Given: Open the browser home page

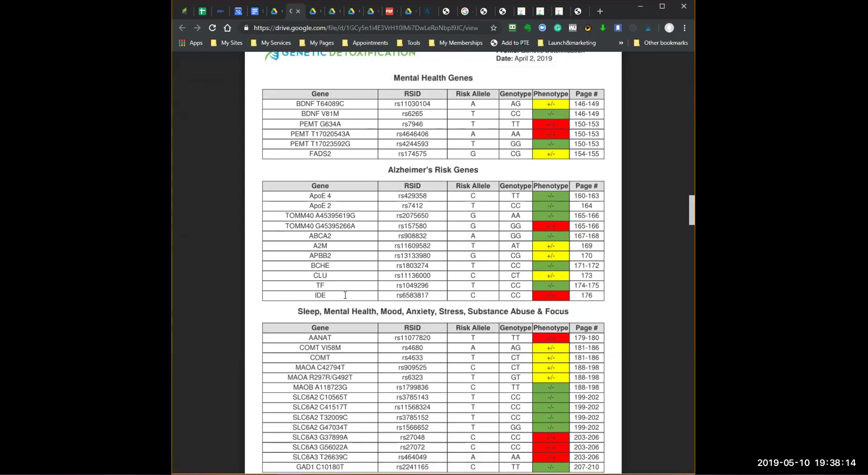Looking at the screenshot, I should 227,28.
